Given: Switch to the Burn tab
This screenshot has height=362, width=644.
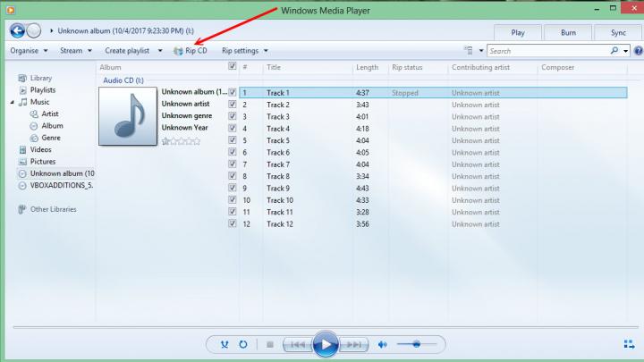Looking at the screenshot, I should [568, 32].
